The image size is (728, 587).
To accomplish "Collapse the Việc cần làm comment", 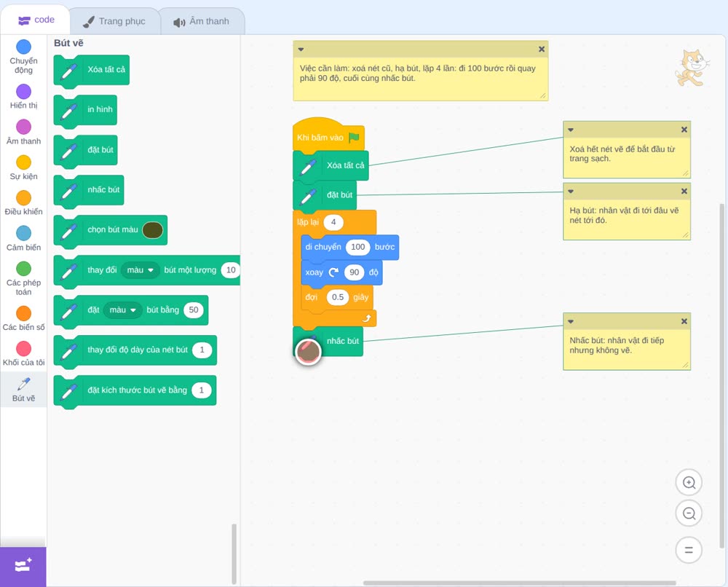I will click(x=301, y=50).
